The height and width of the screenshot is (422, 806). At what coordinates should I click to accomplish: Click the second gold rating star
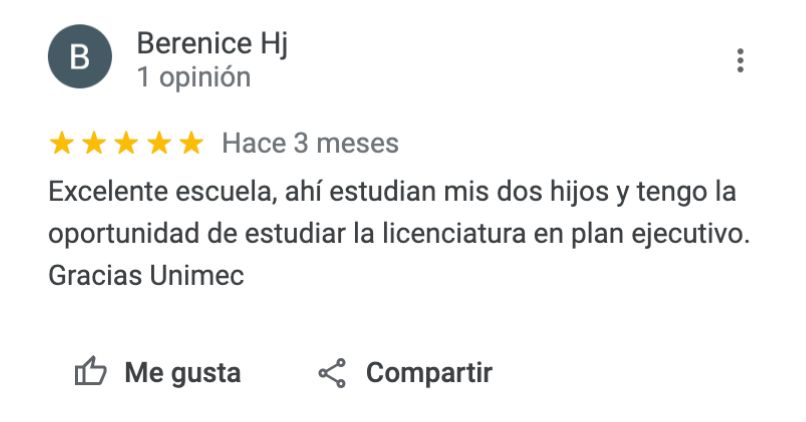(x=94, y=144)
